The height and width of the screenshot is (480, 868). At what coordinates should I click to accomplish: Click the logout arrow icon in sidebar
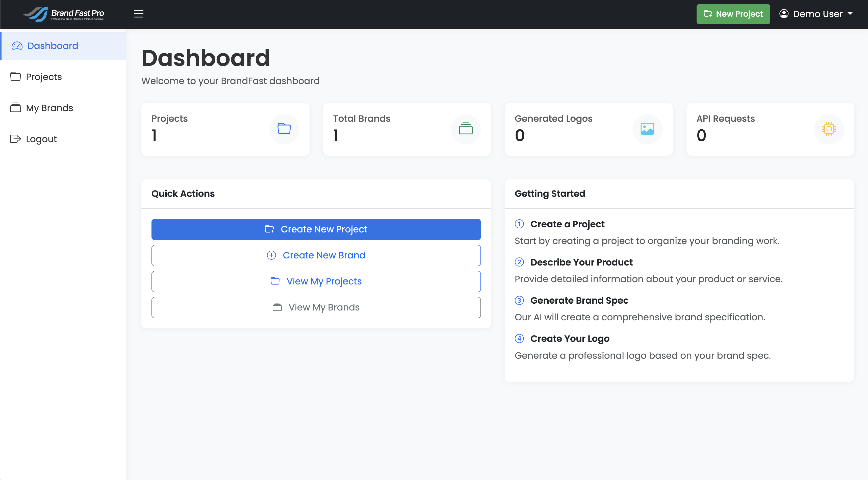tap(15, 139)
